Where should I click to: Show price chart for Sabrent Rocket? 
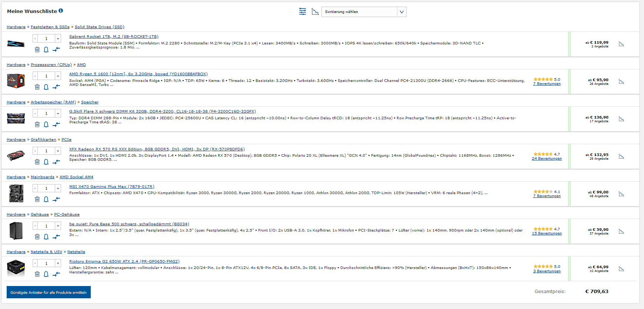[621, 44]
